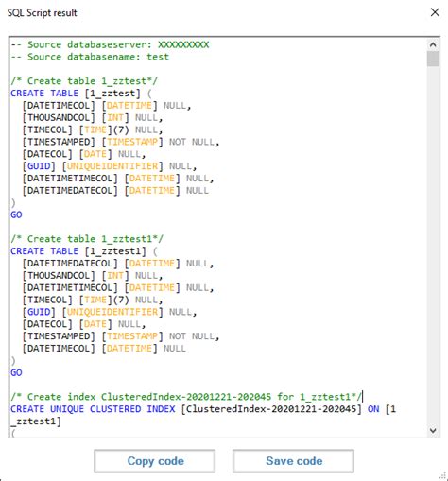
Task: Click [GUID] in the 1_zztest1 table definition
Action: point(39,312)
